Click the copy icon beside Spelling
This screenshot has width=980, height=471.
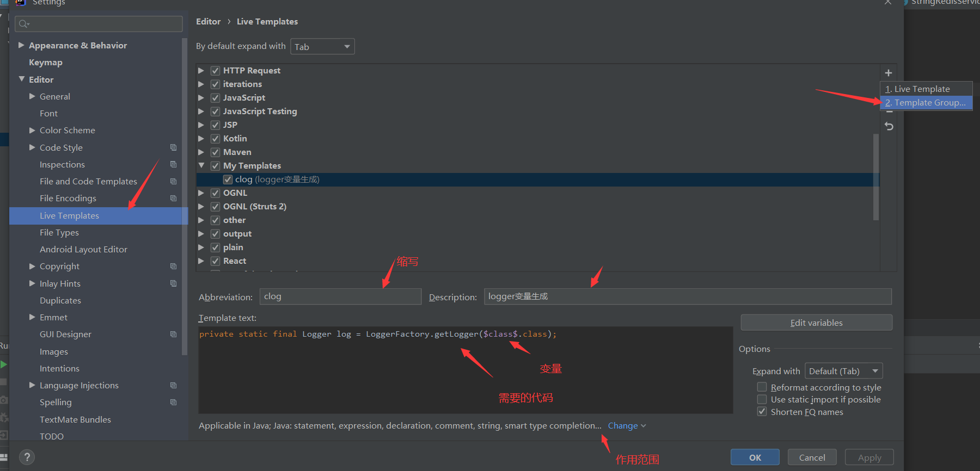(x=173, y=402)
